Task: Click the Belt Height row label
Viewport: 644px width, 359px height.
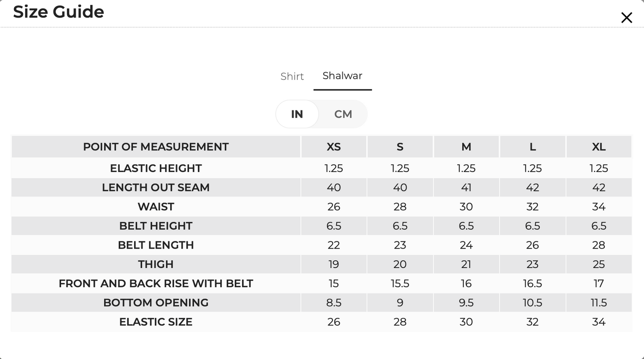Action: [156, 226]
